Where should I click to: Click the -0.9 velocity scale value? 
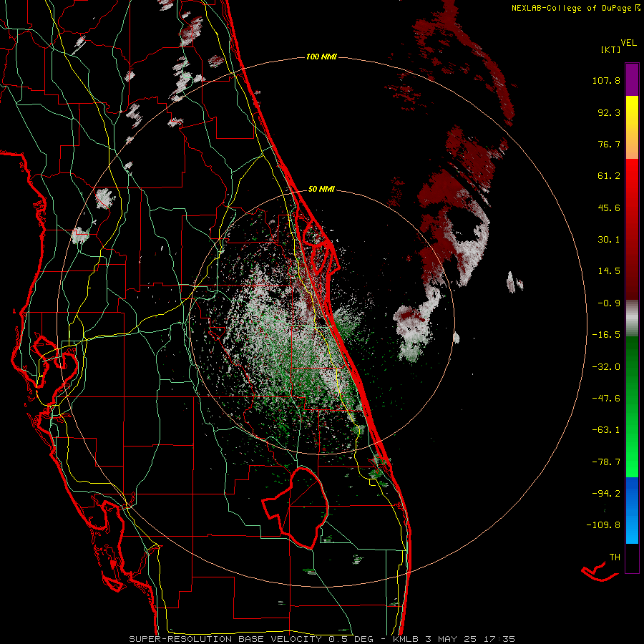click(609, 303)
